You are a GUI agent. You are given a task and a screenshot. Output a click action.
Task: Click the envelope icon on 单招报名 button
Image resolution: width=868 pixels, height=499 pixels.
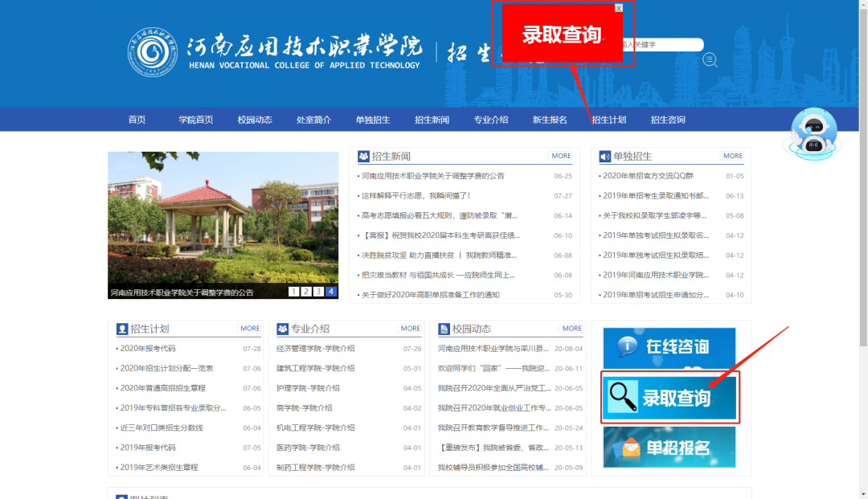click(x=628, y=447)
